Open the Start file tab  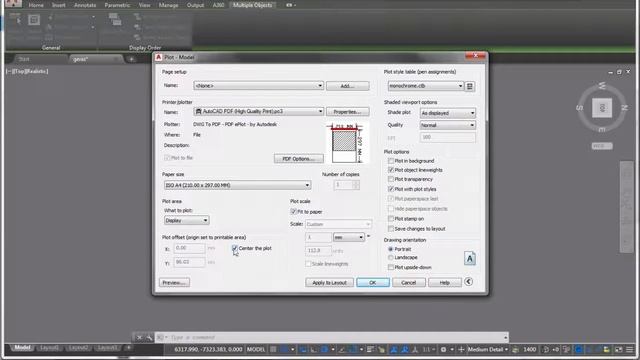point(24,59)
